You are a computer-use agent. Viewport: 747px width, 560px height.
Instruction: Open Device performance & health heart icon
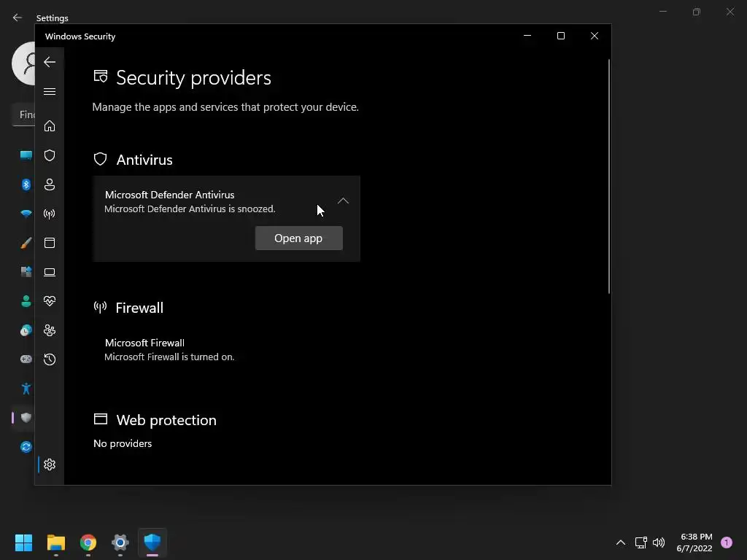50,301
